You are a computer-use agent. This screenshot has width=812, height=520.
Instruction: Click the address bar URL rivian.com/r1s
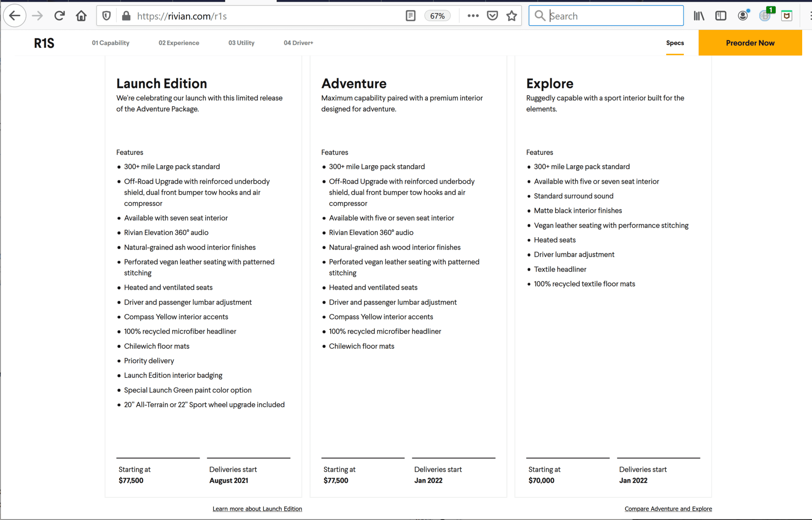(x=182, y=16)
